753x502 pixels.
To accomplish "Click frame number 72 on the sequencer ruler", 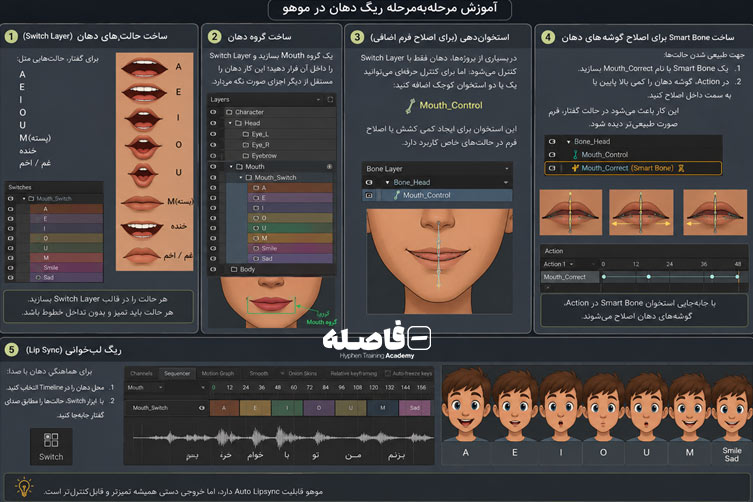I will (x=309, y=387).
